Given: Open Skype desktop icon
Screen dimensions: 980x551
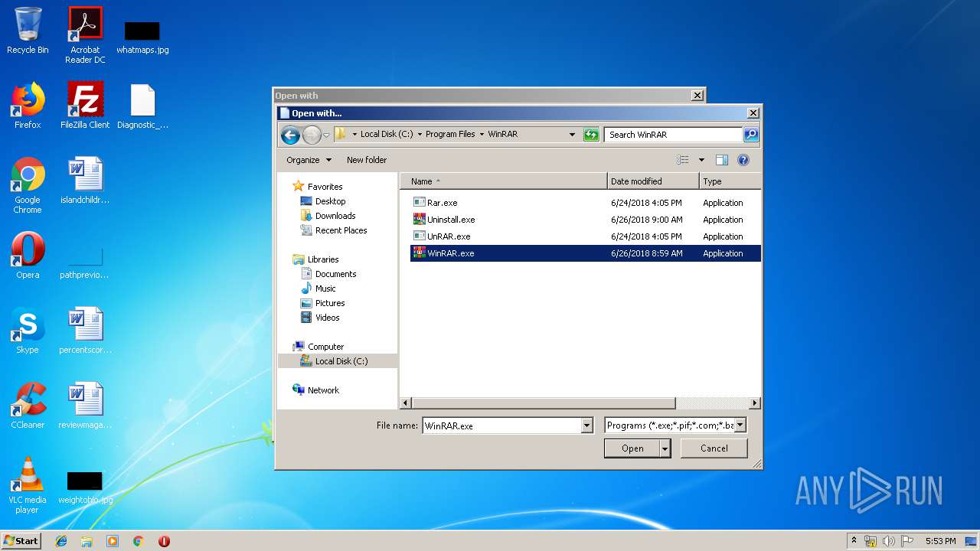Looking at the screenshot, I should tap(28, 331).
